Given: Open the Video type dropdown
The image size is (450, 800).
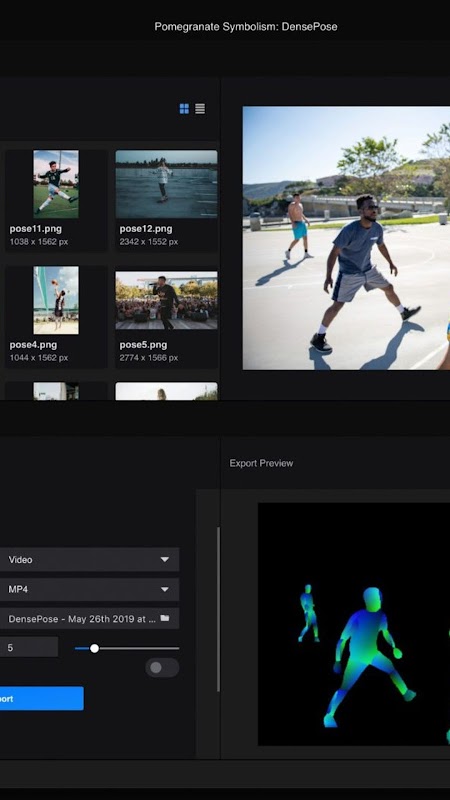Looking at the screenshot, I should (x=89, y=560).
